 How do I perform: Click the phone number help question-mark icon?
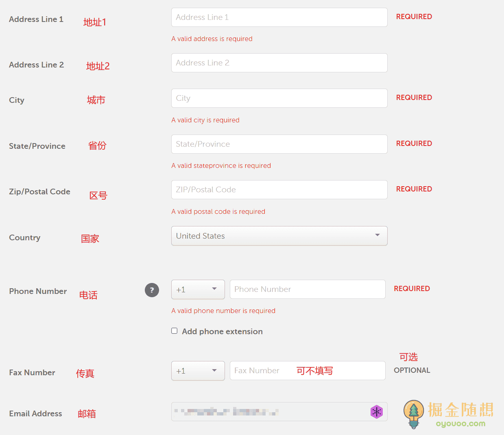point(152,290)
